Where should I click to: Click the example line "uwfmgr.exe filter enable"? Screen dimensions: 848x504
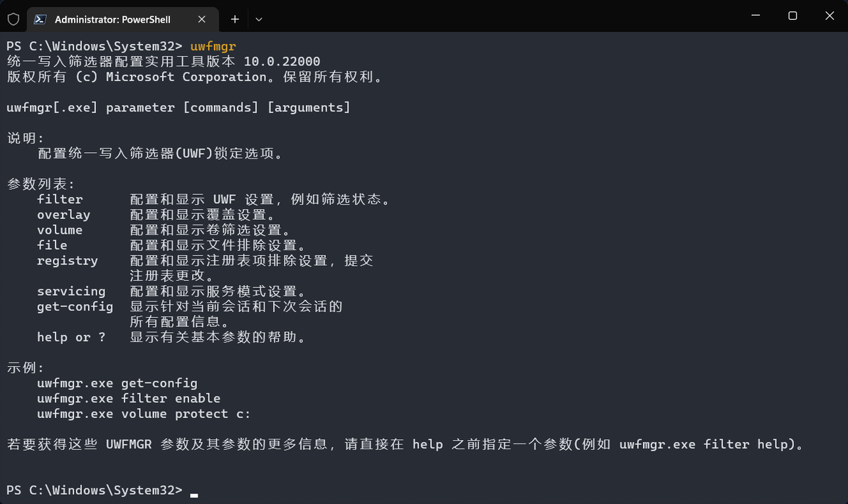click(129, 399)
